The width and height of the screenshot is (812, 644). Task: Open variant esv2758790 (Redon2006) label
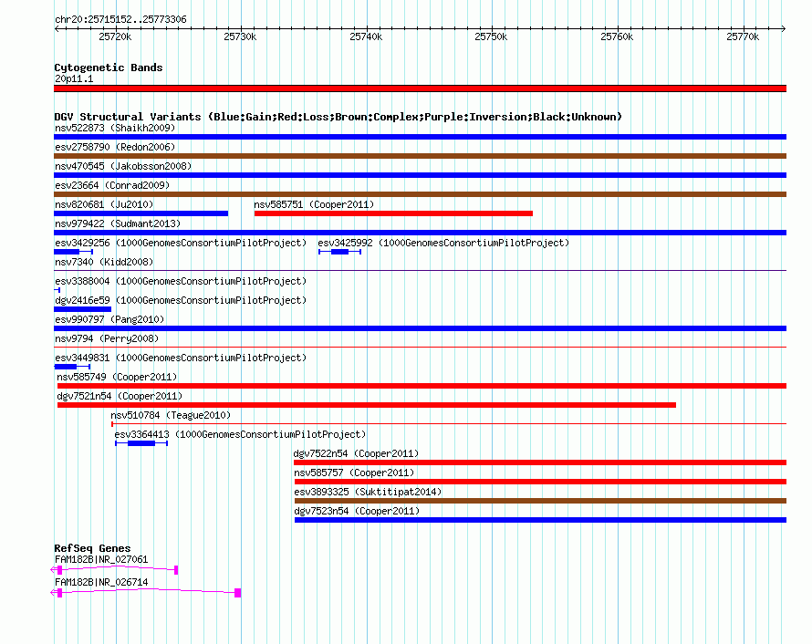point(115,147)
